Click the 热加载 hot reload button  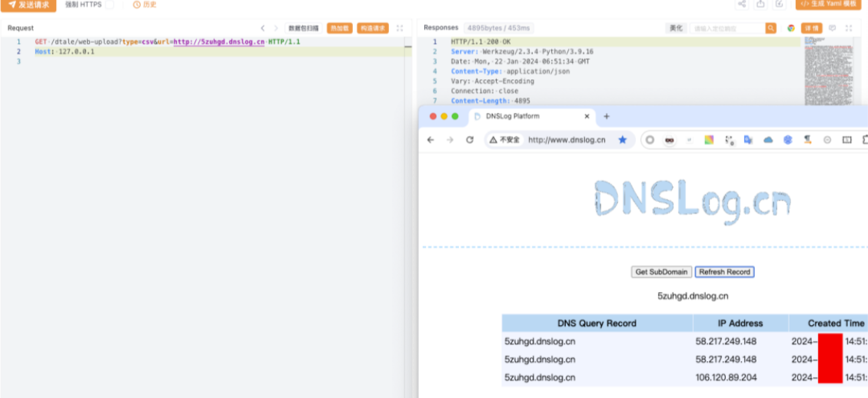(x=339, y=28)
